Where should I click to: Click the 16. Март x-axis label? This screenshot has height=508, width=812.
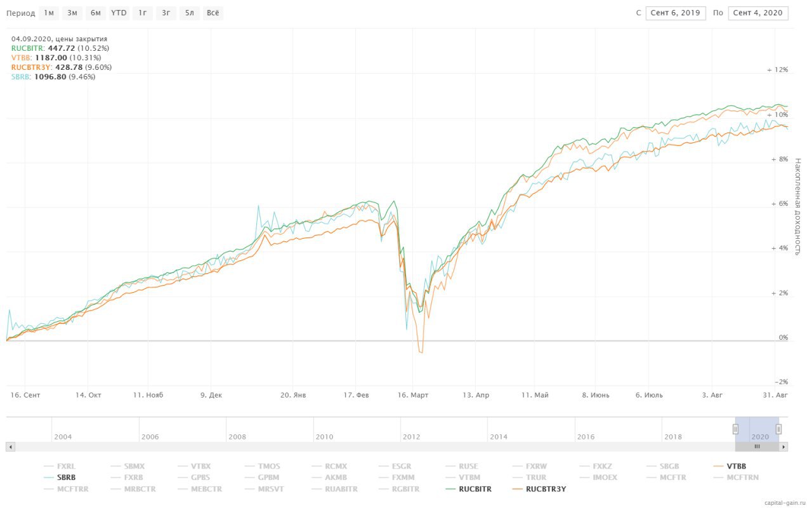pyautogui.click(x=413, y=395)
